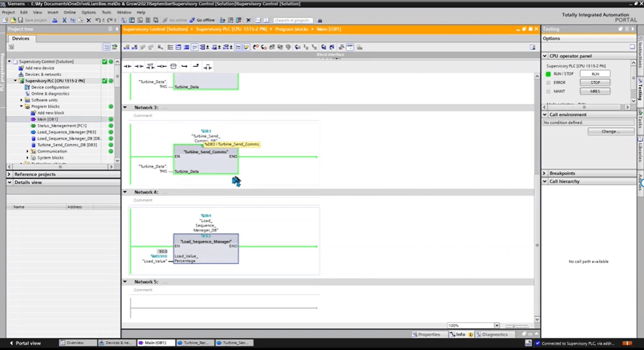The height and width of the screenshot is (350, 644).
Task: Select the Status_Management [FC1] block
Action: click(x=62, y=126)
